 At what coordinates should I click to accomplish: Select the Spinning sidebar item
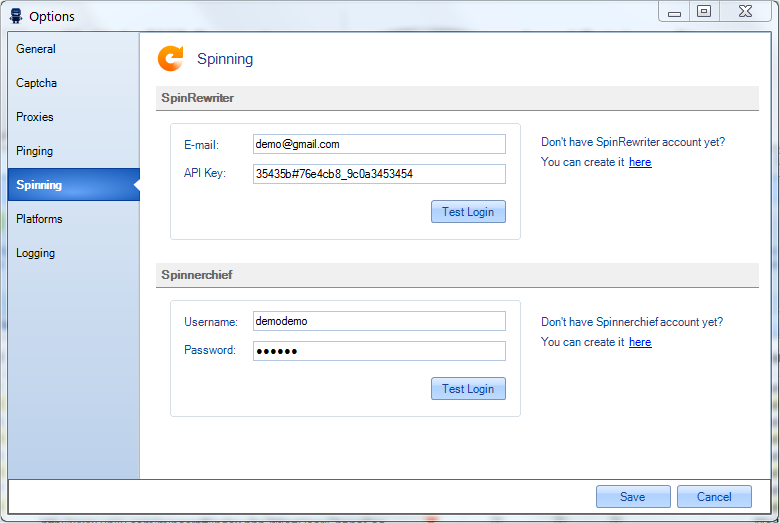pyautogui.click(x=74, y=185)
